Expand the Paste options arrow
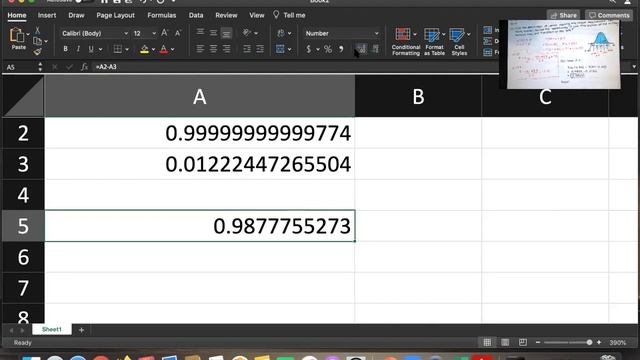Image resolution: width=640 pixels, height=360 pixels. tap(28, 34)
